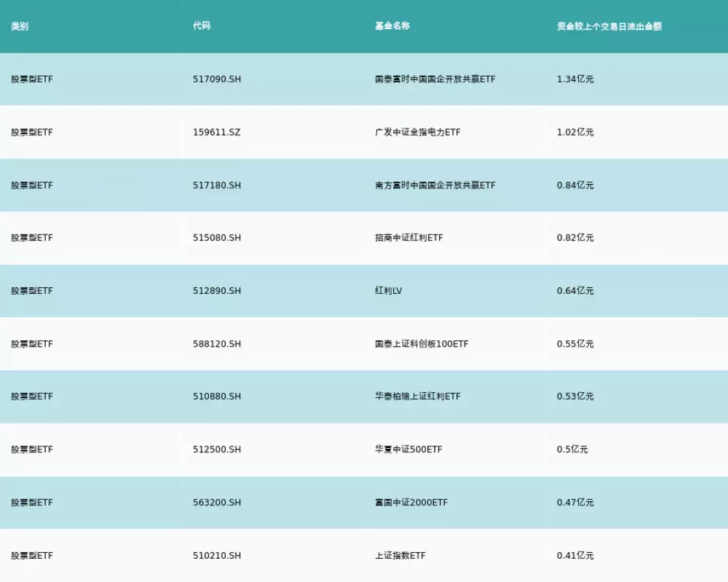Select fund code 159611.SZ
The height and width of the screenshot is (582, 728).
point(216,132)
